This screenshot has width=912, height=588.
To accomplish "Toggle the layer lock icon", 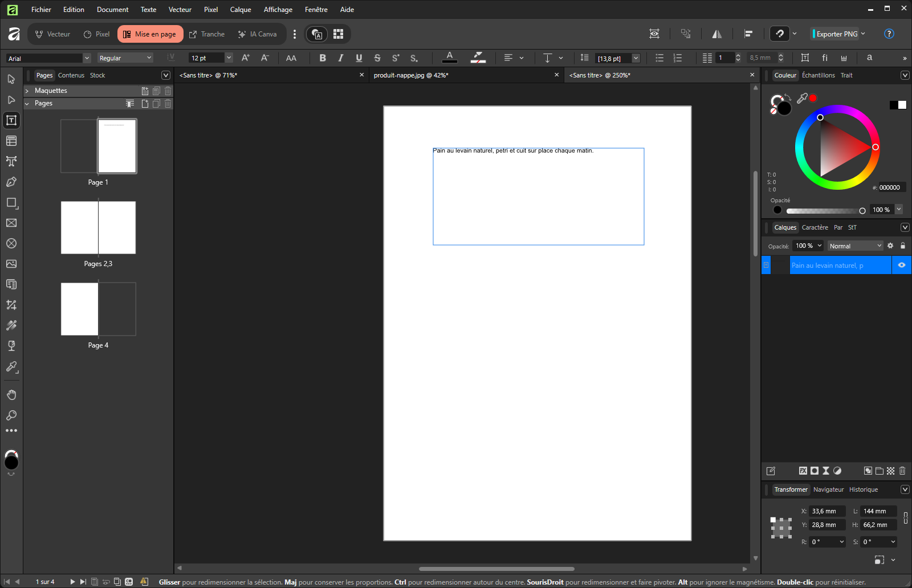I will tap(903, 246).
